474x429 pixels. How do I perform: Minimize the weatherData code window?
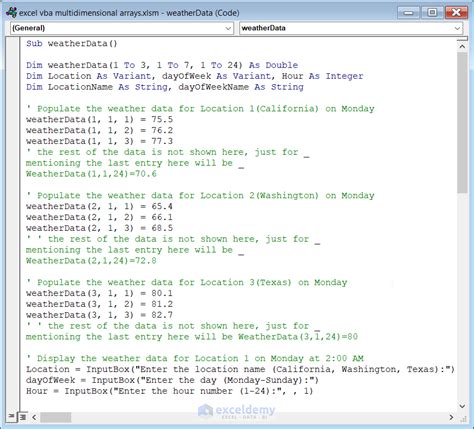(x=408, y=13)
